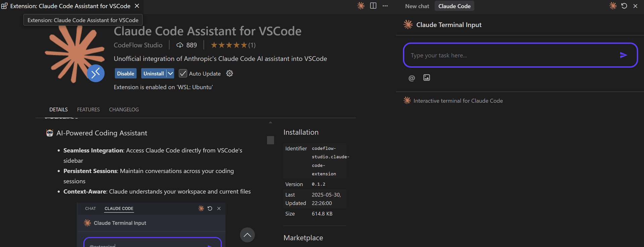644x247 pixels.
Task: Click the remote WSL badge on logo
Action: click(96, 73)
